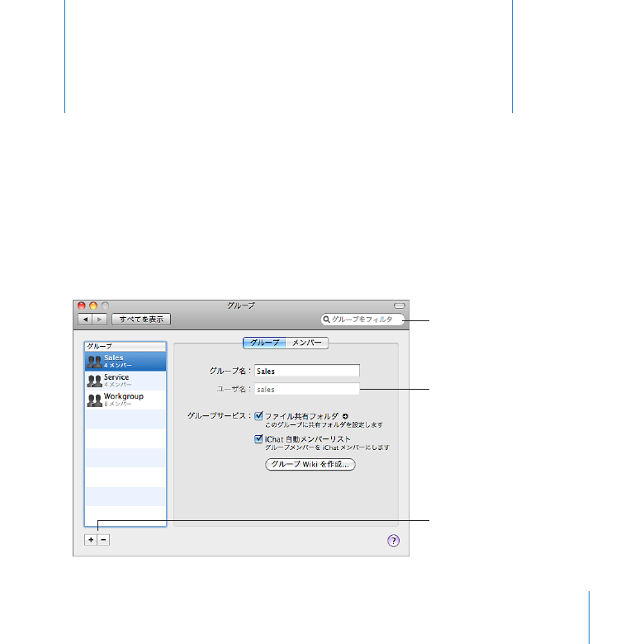Select the グループ tab
Screen dimensions: 644x644
click(264, 343)
